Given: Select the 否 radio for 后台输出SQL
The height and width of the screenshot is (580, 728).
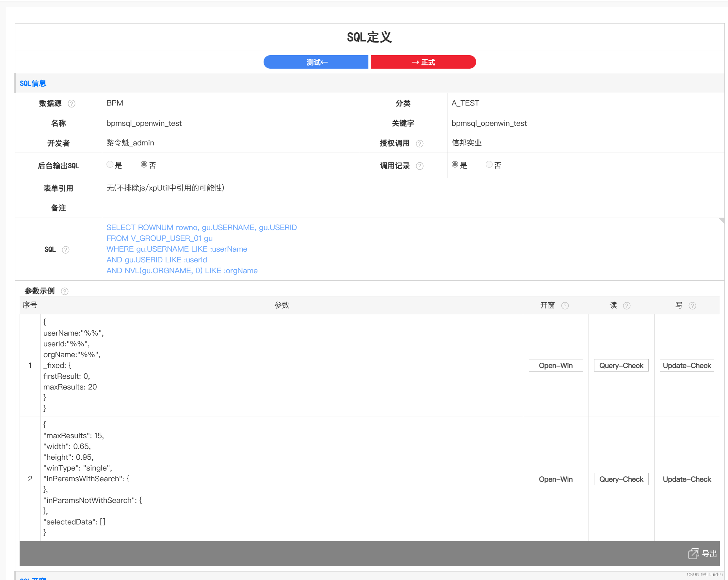Looking at the screenshot, I should (144, 164).
